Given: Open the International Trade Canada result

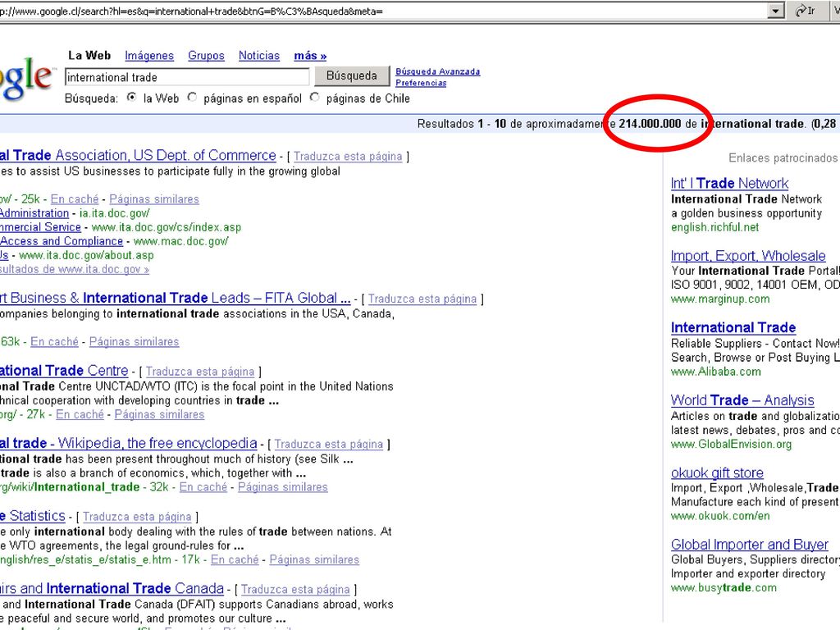Looking at the screenshot, I should [x=112, y=588].
